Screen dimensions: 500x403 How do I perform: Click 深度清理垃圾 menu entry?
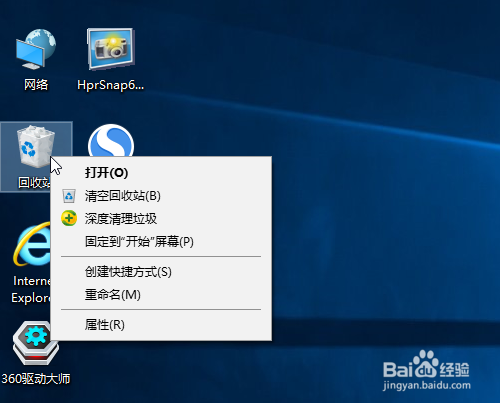pyautogui.click(x=161, y=219)
